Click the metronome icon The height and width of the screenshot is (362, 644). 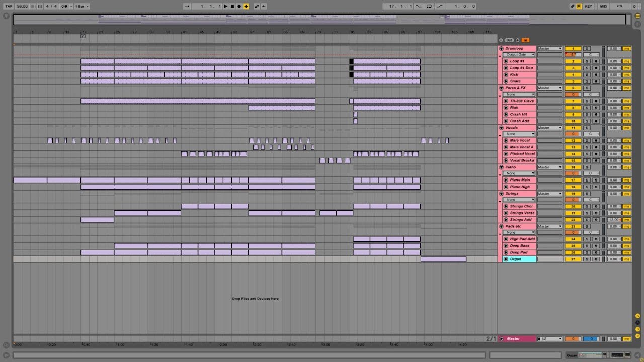click(65, 6)
